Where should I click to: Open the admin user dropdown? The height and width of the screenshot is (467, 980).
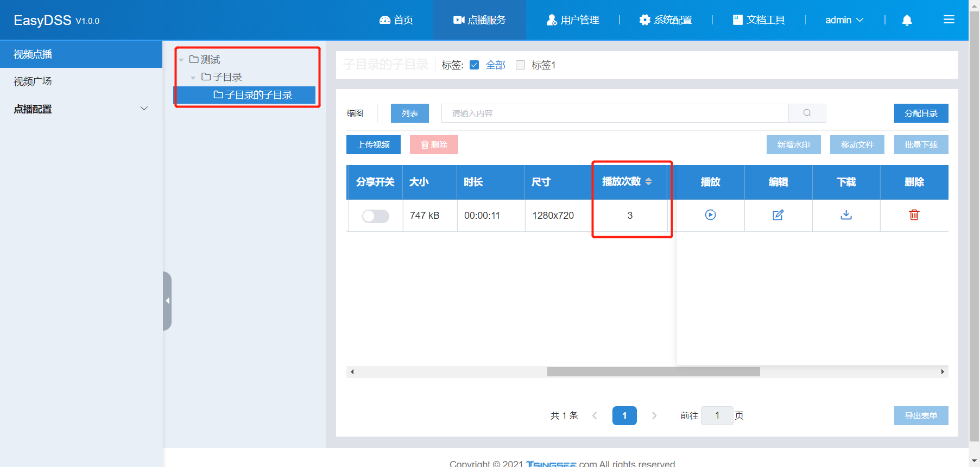[844, 20]
